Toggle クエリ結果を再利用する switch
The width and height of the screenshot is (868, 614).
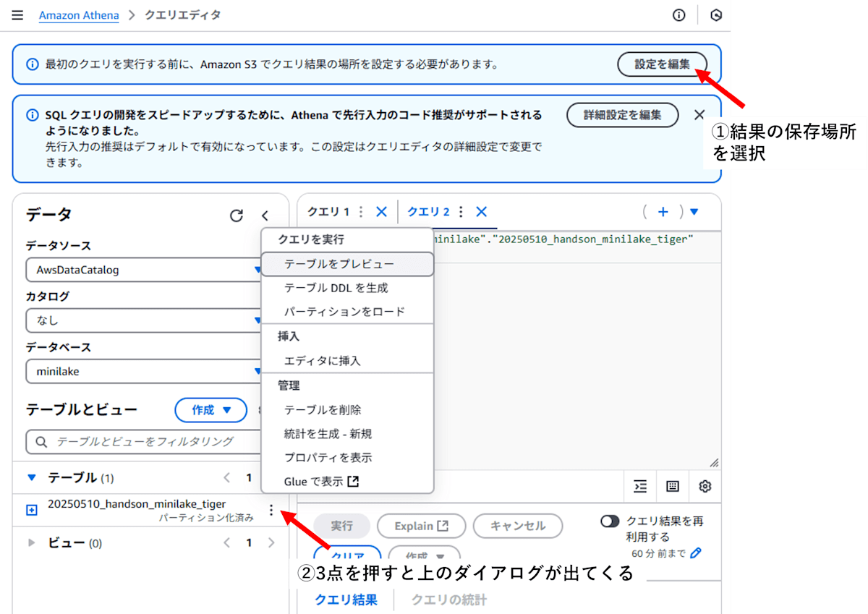[610, 521]
